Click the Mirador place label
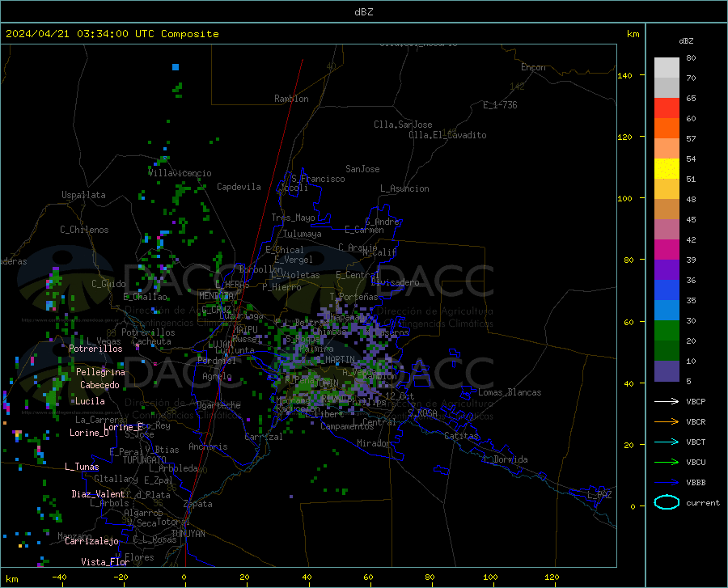 pos(374,443)
